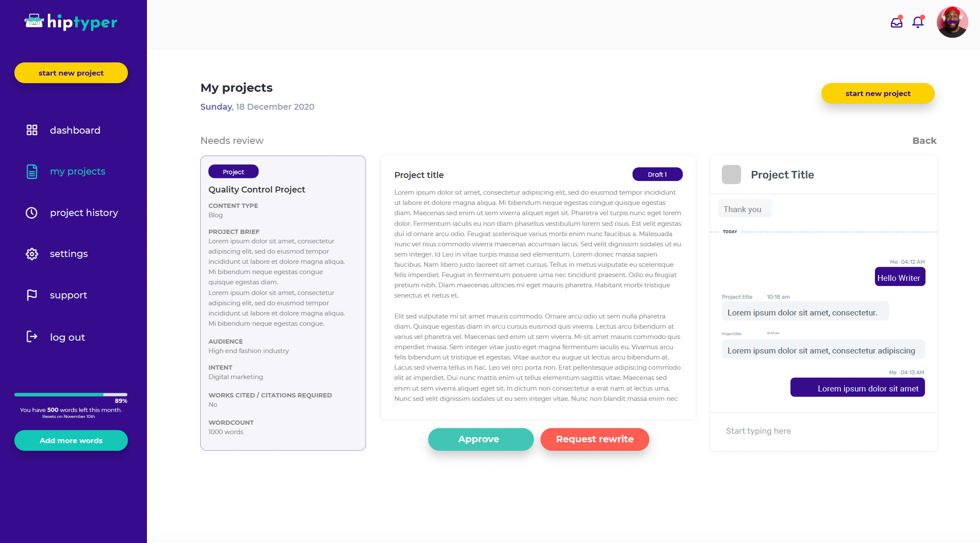Image resolution: width=980 pixels, height=543 pixels.
Task: Click the dashboard grid icon
Action: point(32,130)
